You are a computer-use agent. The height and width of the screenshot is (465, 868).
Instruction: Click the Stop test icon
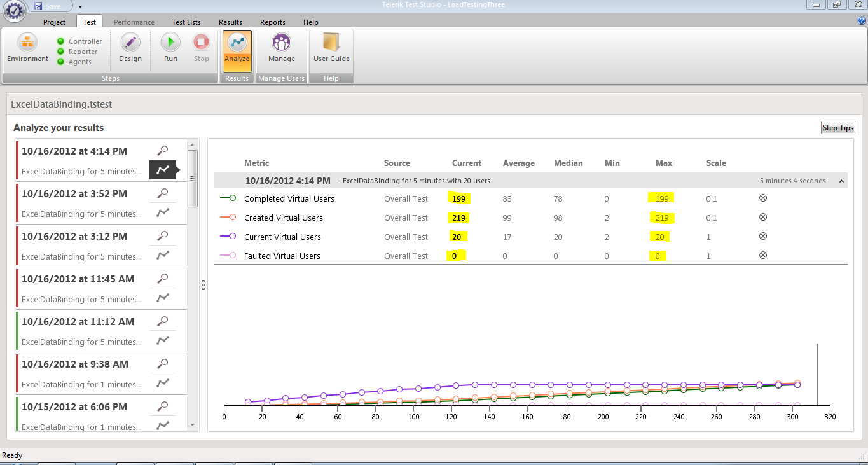coord(201,43)
